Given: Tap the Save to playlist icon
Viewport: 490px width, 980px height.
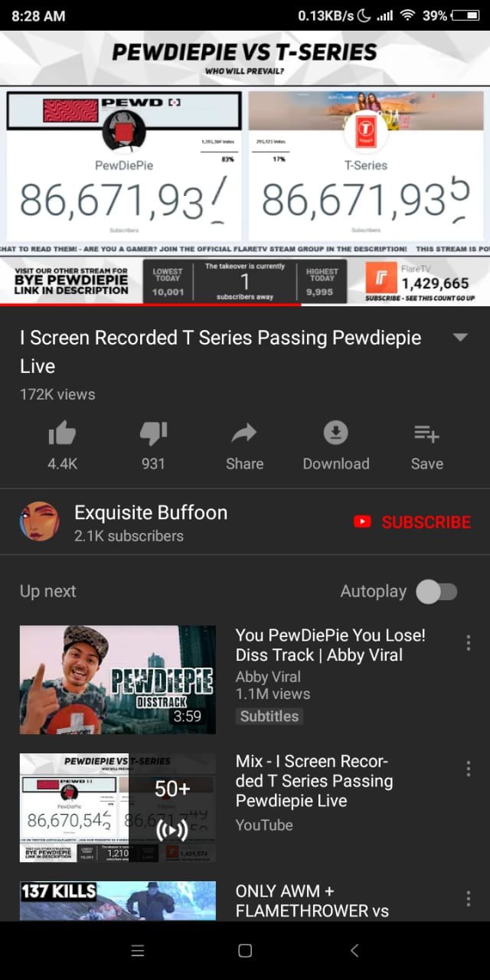Looking at the screenshot, I should 426,434.
